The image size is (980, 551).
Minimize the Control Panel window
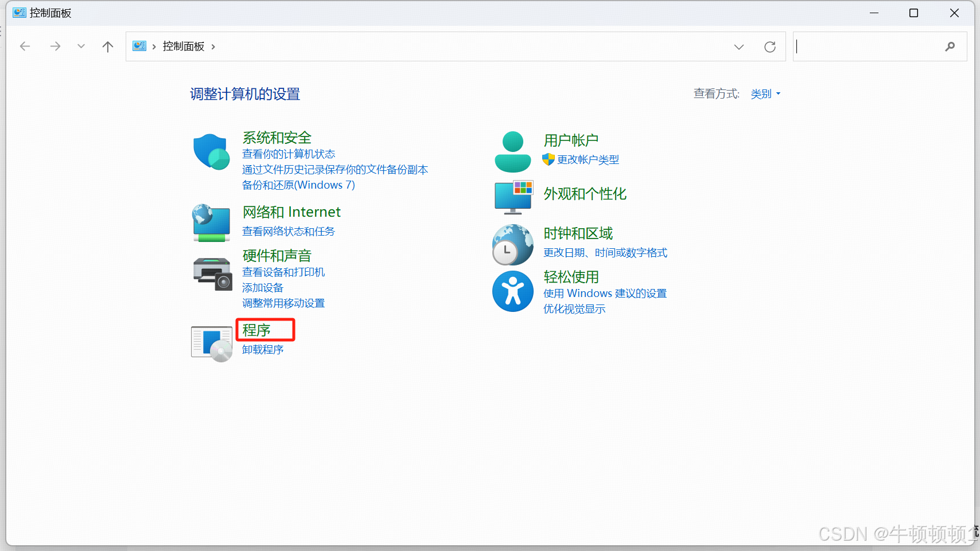(x=874, y=13)
